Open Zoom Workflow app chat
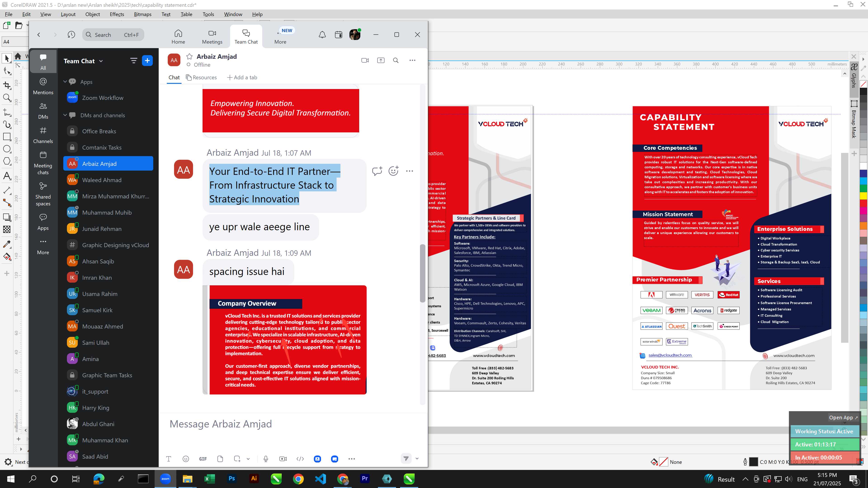This screenshot has width=868, height=488. point(108,98)
